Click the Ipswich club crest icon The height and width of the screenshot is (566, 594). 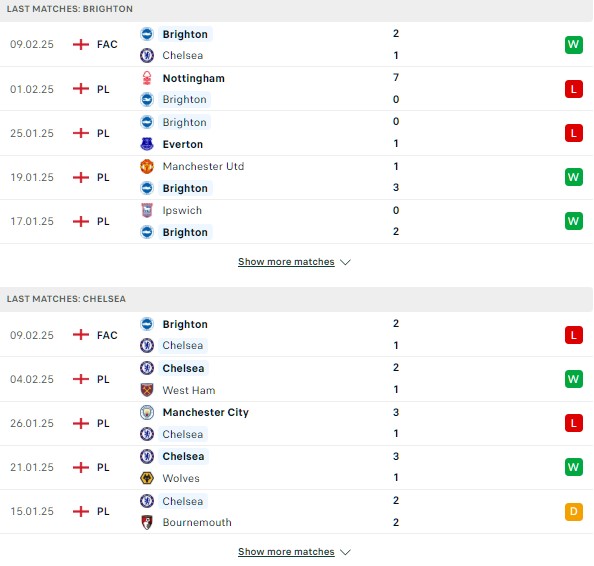click(x=147, y=210)
